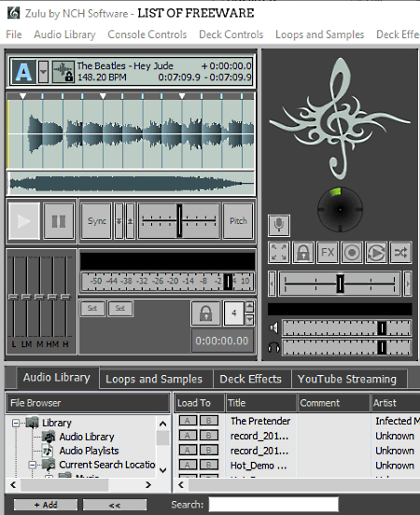Viewport: 420px width, 515px height.
Task: Select Audio Library in file browser tree
Action: (87, 437)
